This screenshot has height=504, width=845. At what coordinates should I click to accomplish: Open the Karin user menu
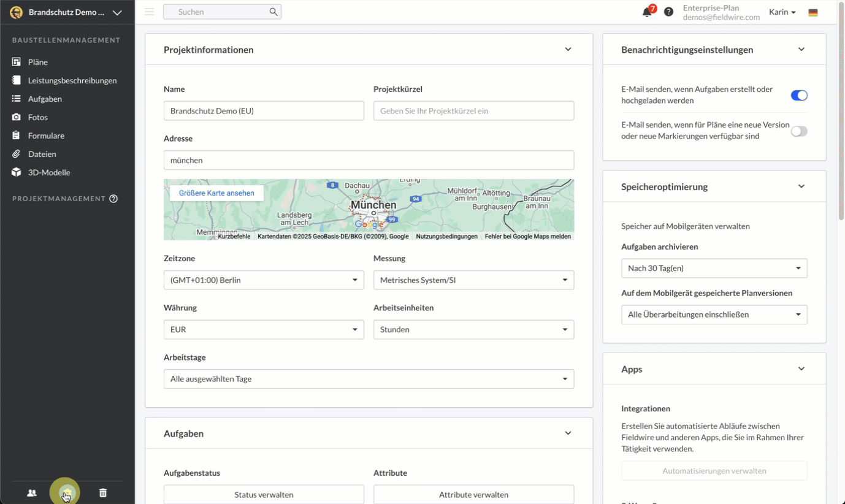click(x=782, y=12)
